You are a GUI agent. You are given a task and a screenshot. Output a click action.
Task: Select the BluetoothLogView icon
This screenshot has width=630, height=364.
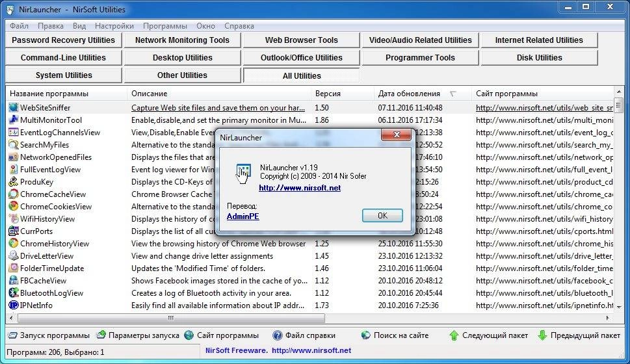point(13,292)
